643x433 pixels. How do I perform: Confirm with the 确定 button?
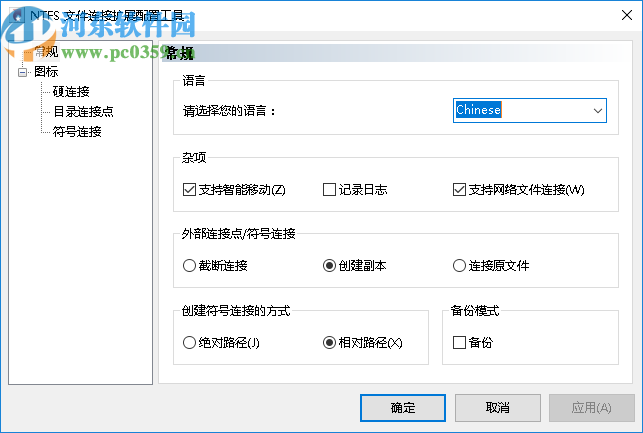(403, 408)
